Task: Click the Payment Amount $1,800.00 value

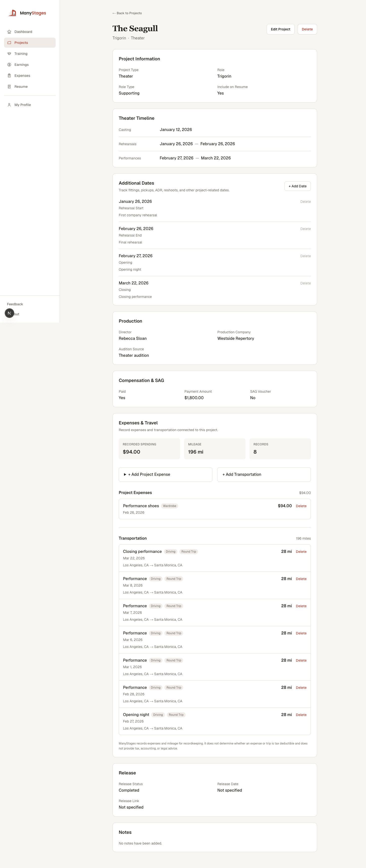Action: [194, 398]
